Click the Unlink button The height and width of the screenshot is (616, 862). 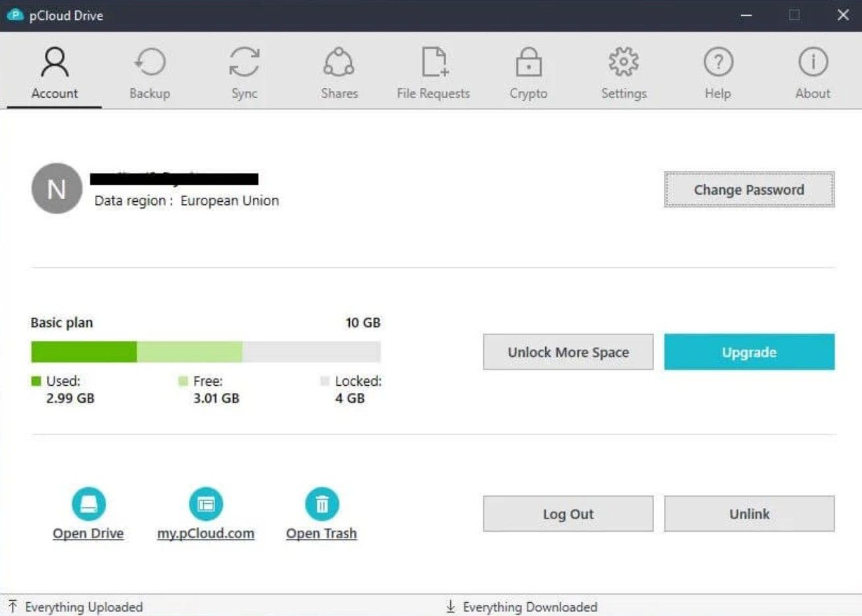point(749,514)
